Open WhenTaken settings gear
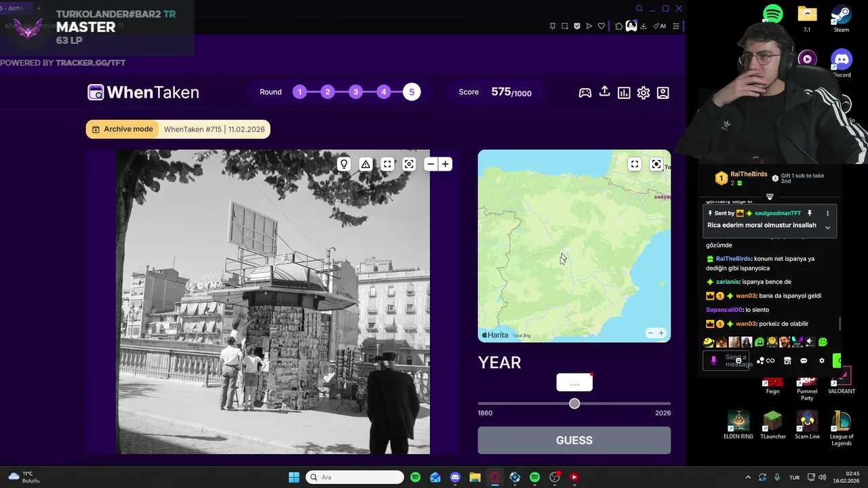 click(x=644, y=93)
